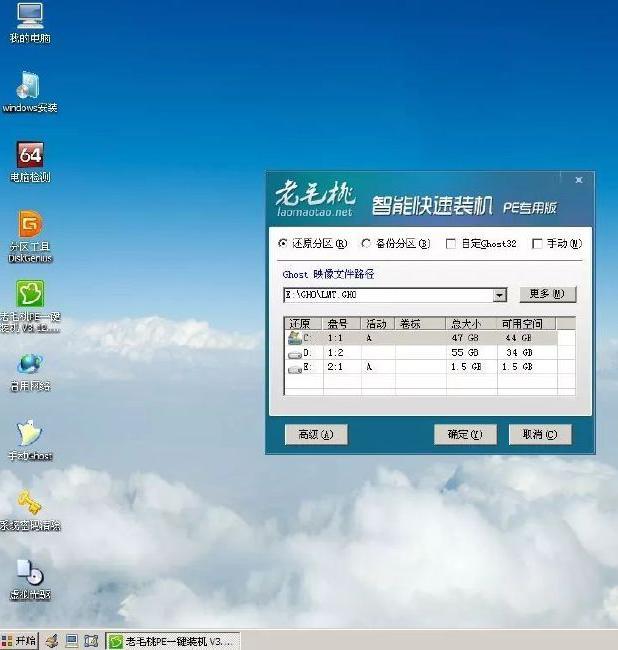Enable the 自定Ghost32 checkbox
The height and width of the screenshot is (650, 618).
[x=451, y=243]
